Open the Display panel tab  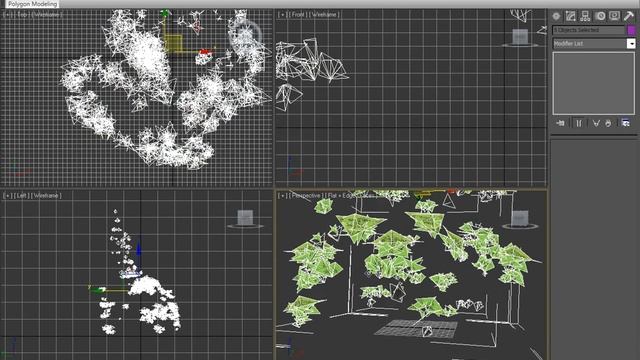click(614, 16)
